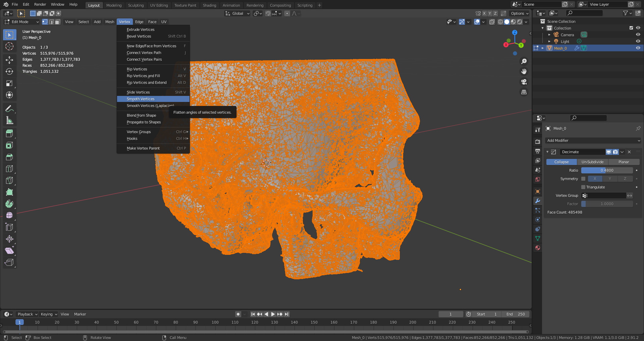Open the Add Modifier dropdown

[x=593, y=140]
